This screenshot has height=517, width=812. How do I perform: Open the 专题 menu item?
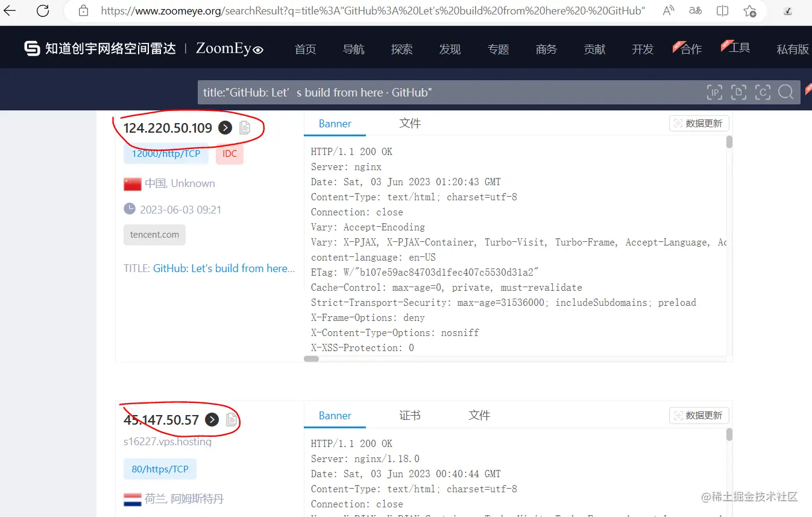click(x=498, y=49)
